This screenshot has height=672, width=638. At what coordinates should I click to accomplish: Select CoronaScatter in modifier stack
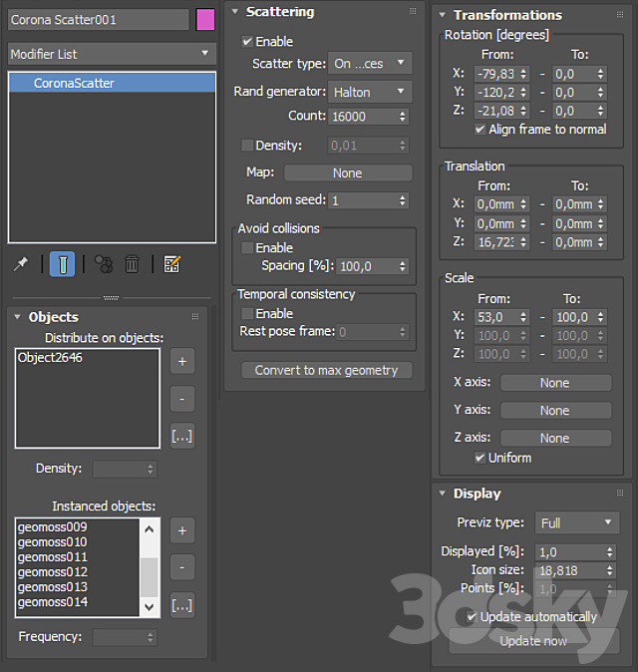pos(112,83)
